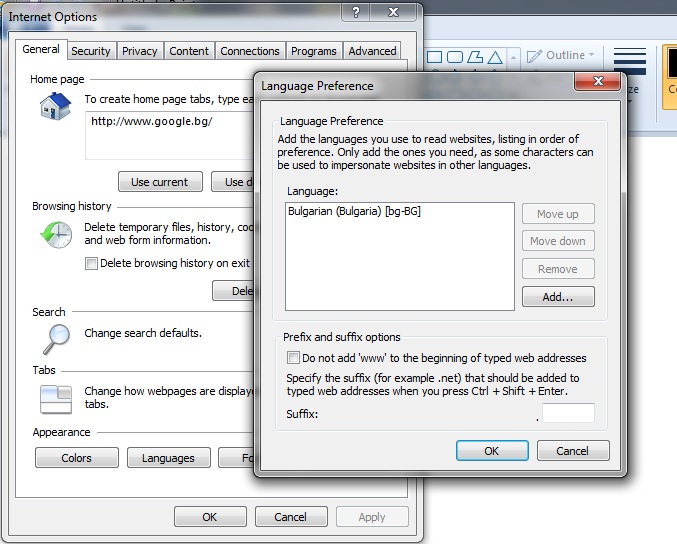Viewport: 677px width, 544px height.
Task: Enable Delete browsing history on exit
Action: point(91,263)
